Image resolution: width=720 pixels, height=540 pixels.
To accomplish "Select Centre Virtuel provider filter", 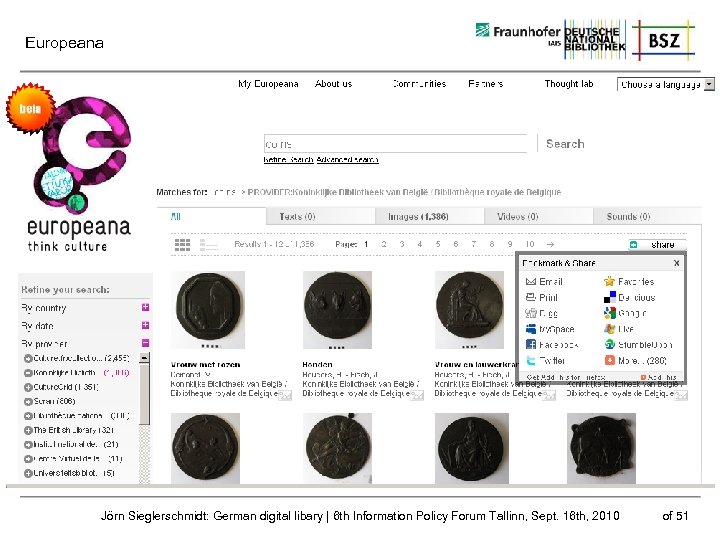I will (73, 459).
